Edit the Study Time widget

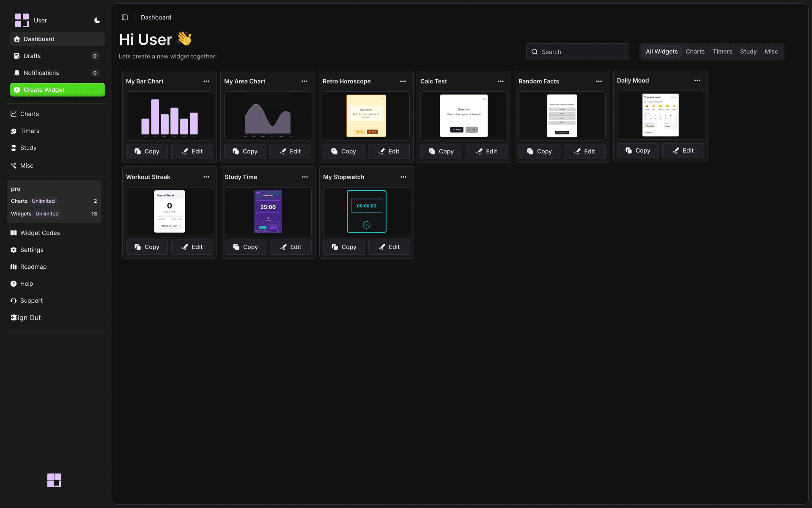pos(291,247)
